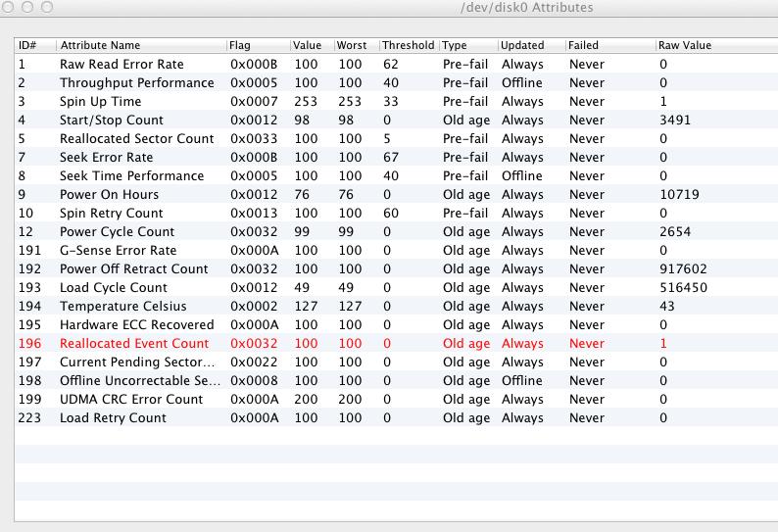
Task: Select the Throughput Performance attribute
Action: coord(136,83)
